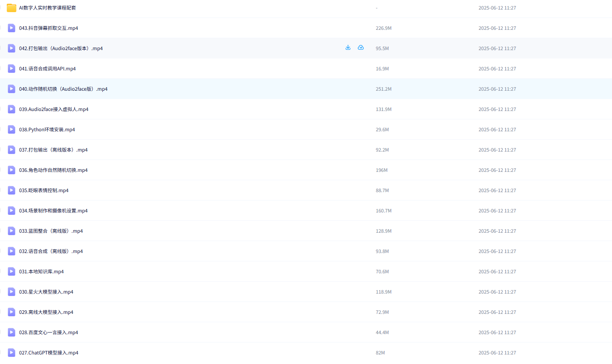Image resolution: width=612 pixels, height=364 pixels.
Task: Click the yellow folder icon for AI数字人实时教学课程配套
Action: pos(12,8)
